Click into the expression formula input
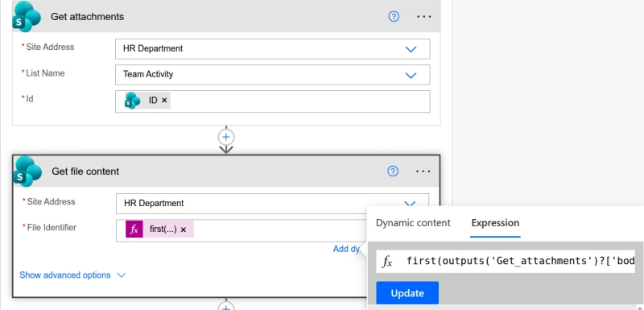The width and height of the screenshot is (644, 310). coord(506,261)
